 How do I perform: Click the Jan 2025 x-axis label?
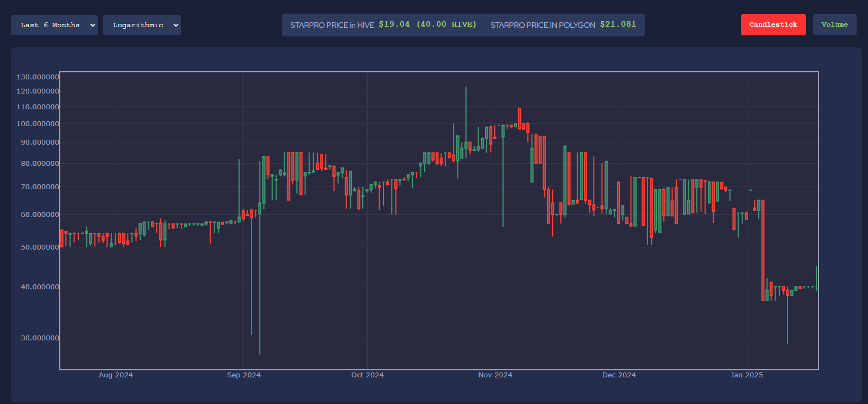[x=746, y=375]
